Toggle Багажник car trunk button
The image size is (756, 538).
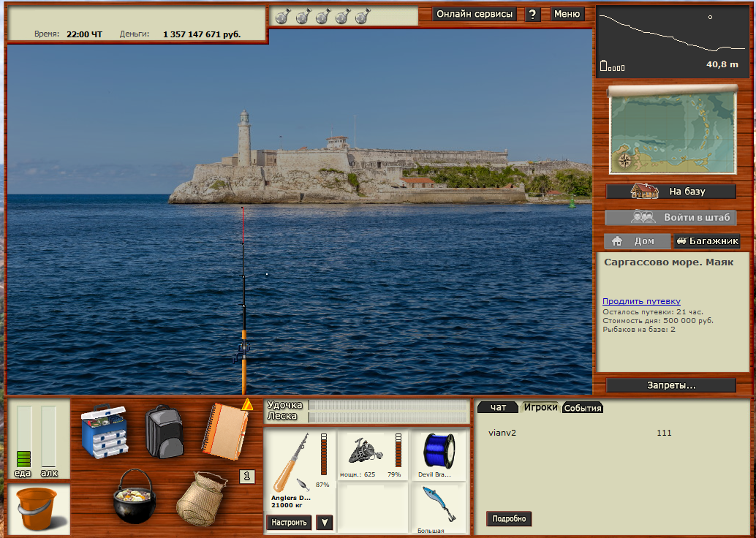tap(707, 241)
